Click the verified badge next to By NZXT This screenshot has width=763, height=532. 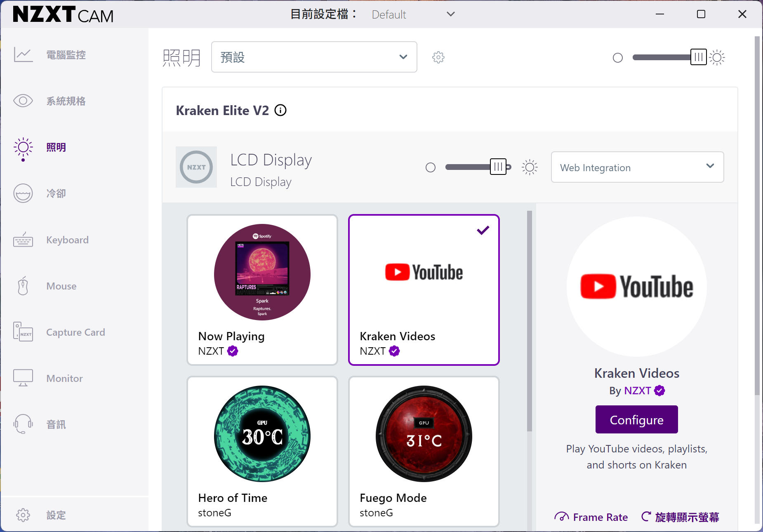tap(659, 391)
